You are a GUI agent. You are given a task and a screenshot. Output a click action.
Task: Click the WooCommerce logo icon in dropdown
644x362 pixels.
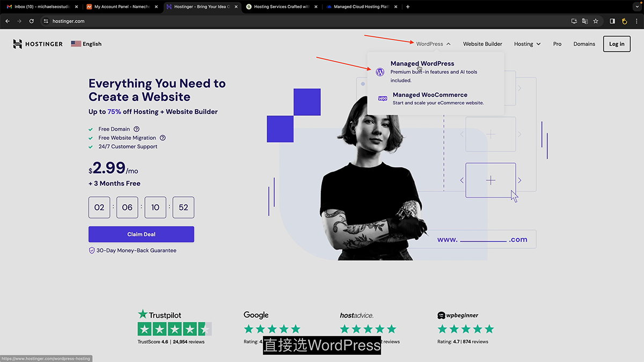[x=383, y=99]
